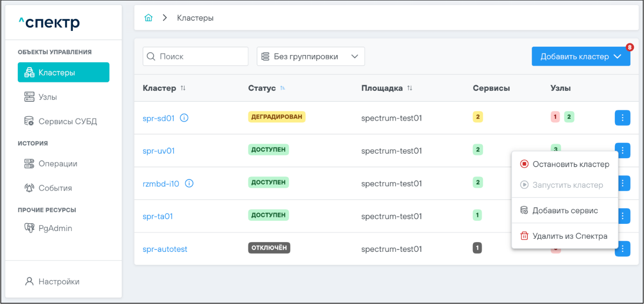644x304 pixels.
Task: Open PgAdmin from sidebar
Action: coord(55,228)
